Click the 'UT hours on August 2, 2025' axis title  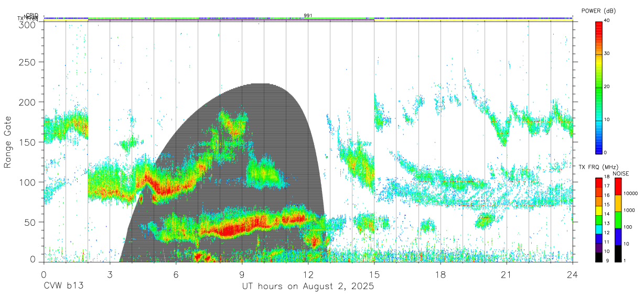pos(308,287)
